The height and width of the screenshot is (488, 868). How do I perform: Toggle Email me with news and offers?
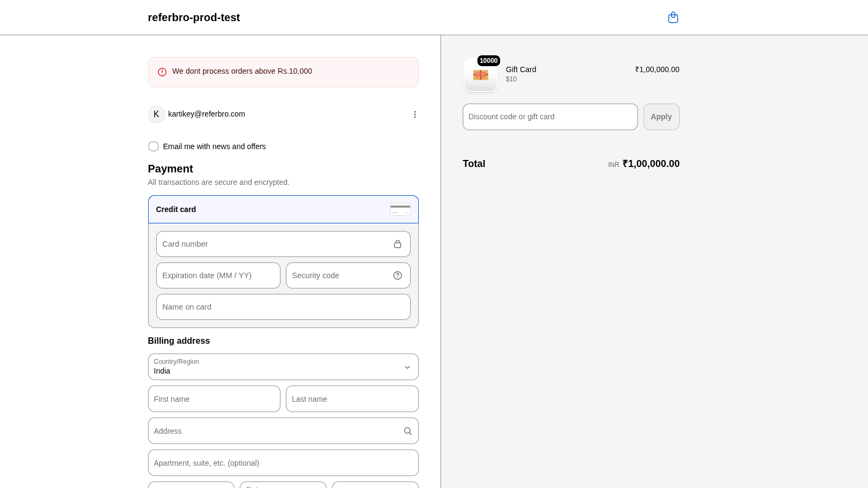[x=154, y=146]
